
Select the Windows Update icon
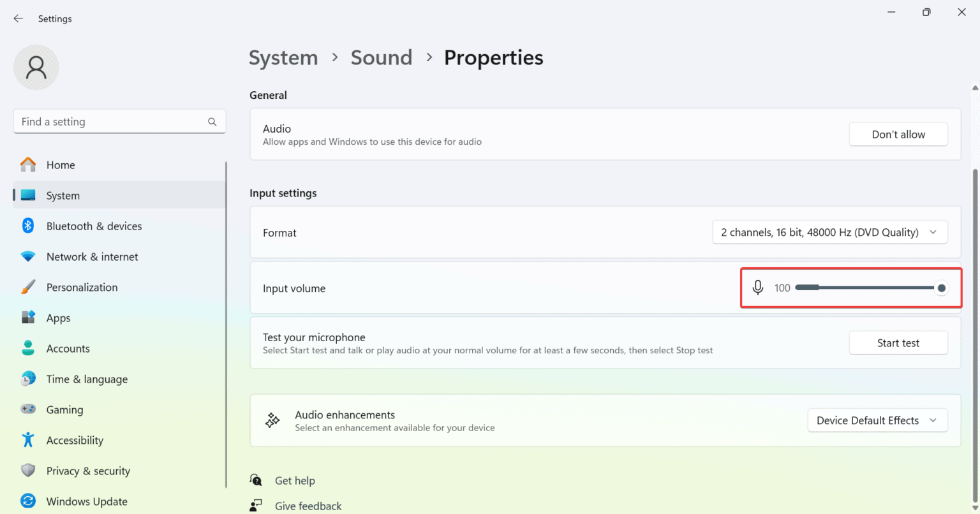(x=28, y=501)
